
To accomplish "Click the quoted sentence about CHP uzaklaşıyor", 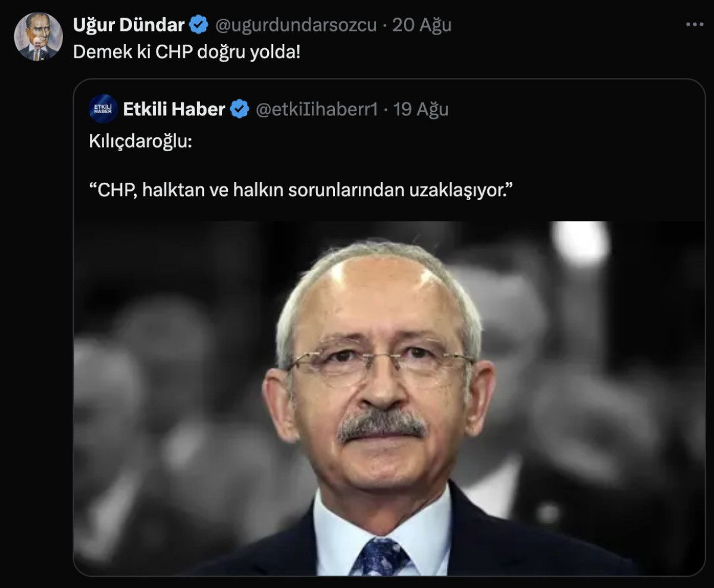I will (300, 190).
